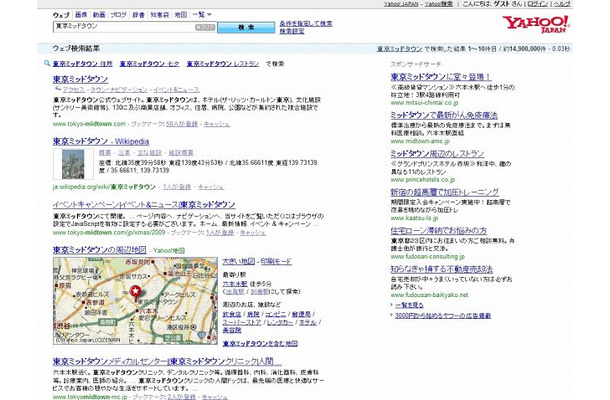The width and height of the screenshot is (610, 400).
Task: Open sponsored ad 東京ミッドタウンに堂々登場!
Action: [441, 77]
